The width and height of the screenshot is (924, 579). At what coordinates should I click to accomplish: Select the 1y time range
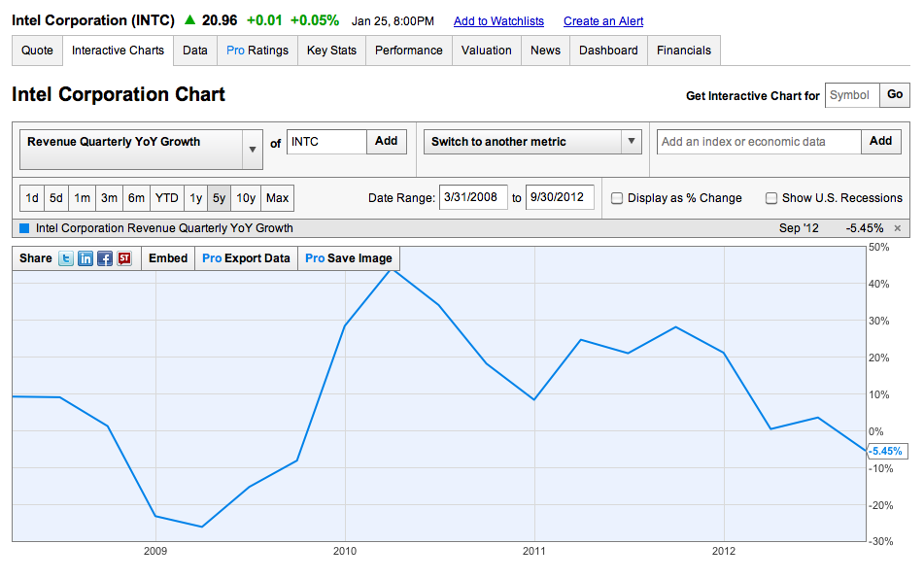click(195, 198)
